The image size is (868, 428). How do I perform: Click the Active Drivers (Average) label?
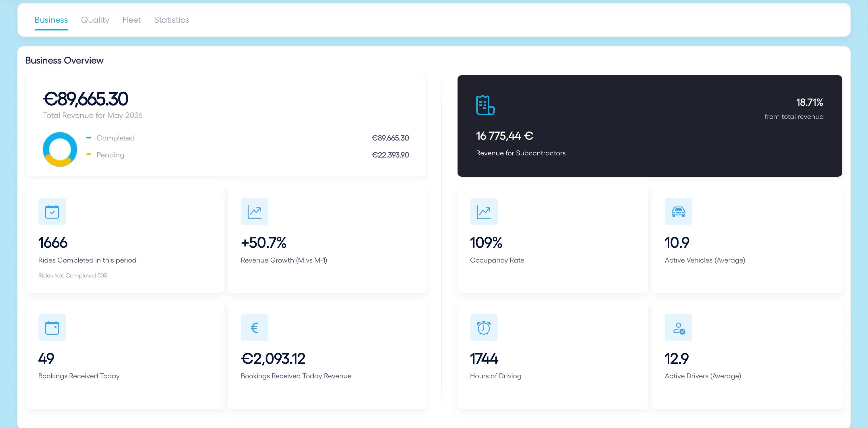(703, 376)
